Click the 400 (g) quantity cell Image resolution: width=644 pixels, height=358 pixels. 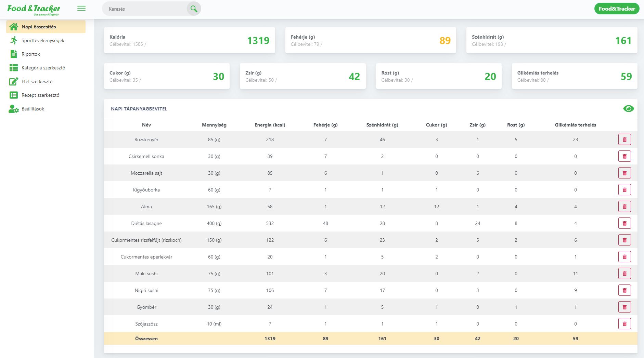click(x=214, y=223)
